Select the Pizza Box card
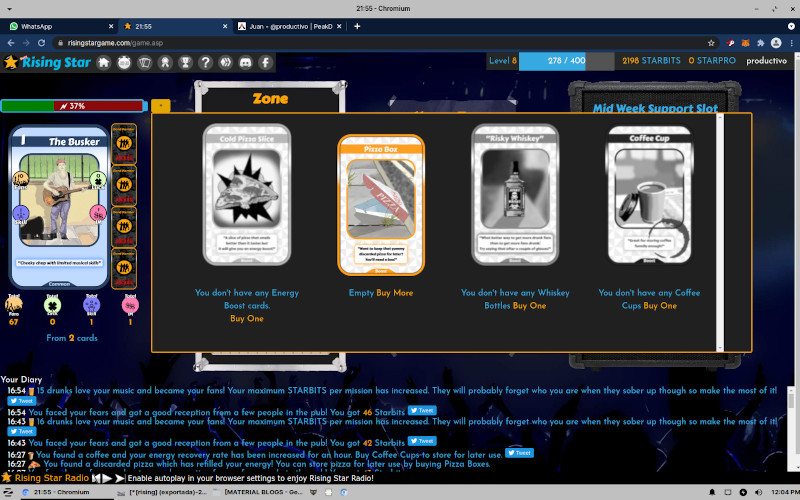 coord(381,205)
